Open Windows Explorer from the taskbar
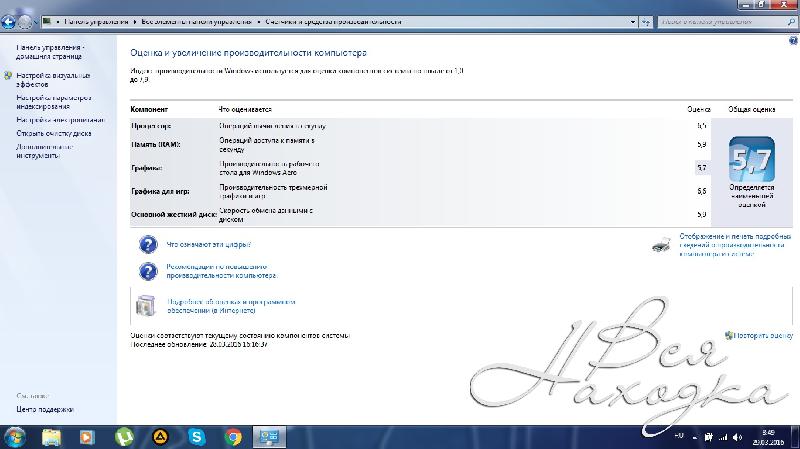 (x=52, y=436)
